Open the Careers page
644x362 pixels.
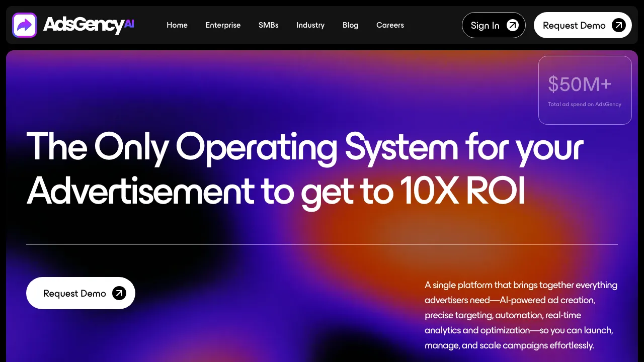pyautogui.click(x=390, y=25)
